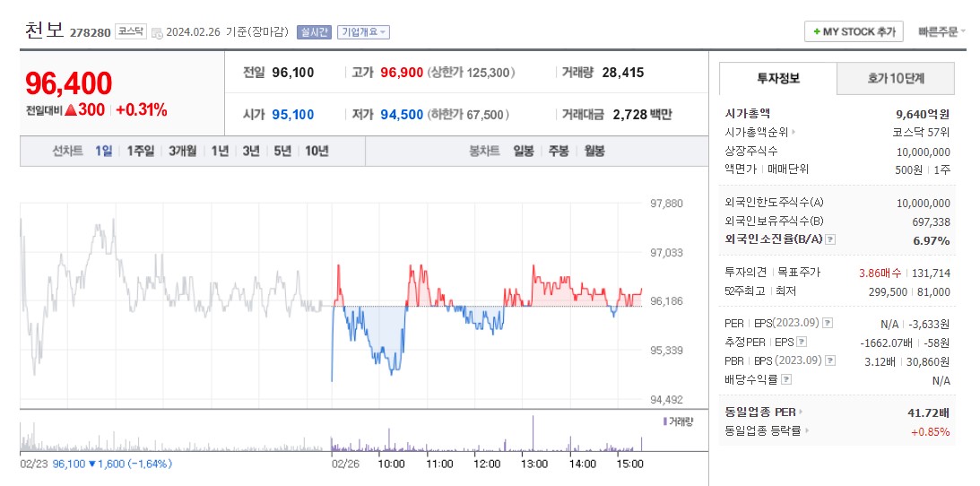Click the 6.97% foreign ownership ratio
This screenshot has height=486, width=980.
pos(933,240)
